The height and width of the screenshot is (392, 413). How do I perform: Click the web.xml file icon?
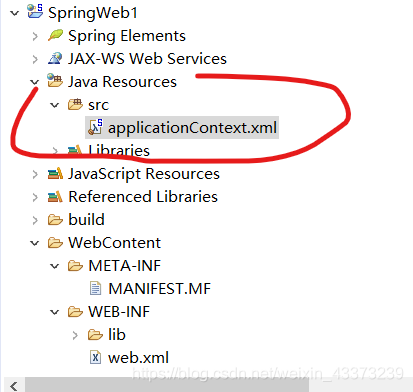(x=96, y=358)
